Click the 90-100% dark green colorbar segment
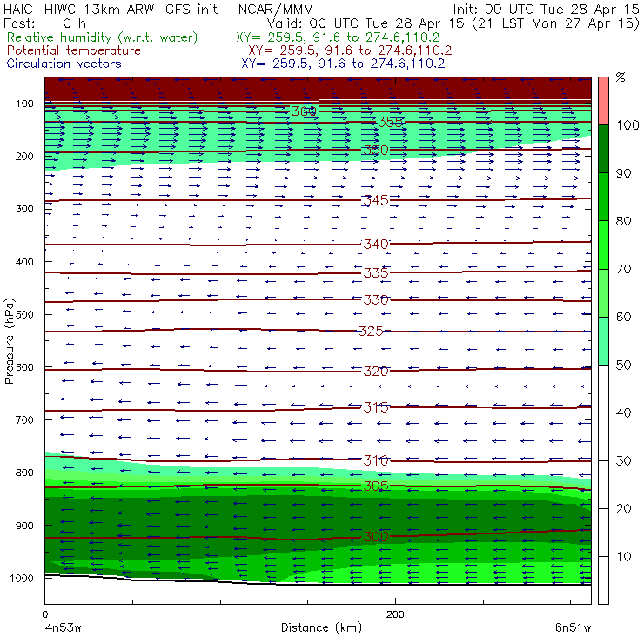Screen dimensions: 644x644 603,149
